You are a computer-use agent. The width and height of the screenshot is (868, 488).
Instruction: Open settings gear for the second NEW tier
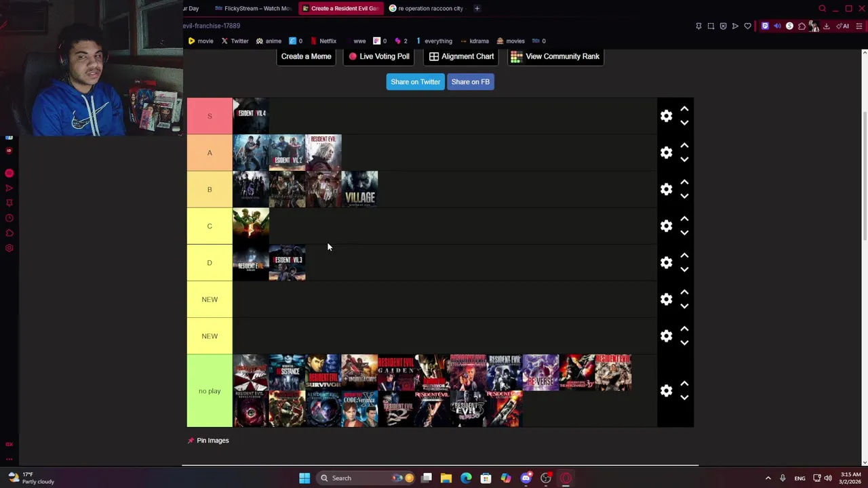tap(666, 335)
